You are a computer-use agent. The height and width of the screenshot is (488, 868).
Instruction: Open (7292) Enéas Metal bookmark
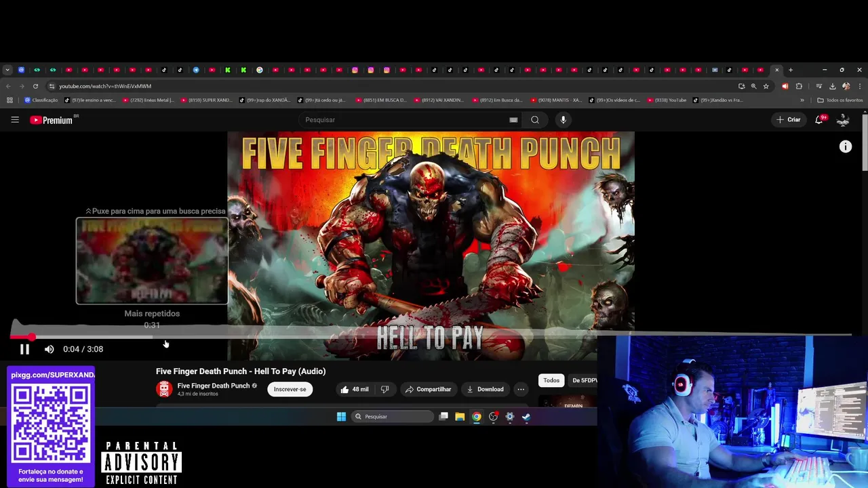click(148, 100)
